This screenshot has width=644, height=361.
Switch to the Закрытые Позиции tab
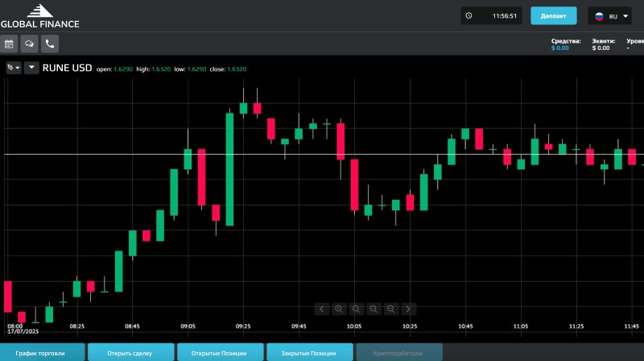[x=308, y=353]
